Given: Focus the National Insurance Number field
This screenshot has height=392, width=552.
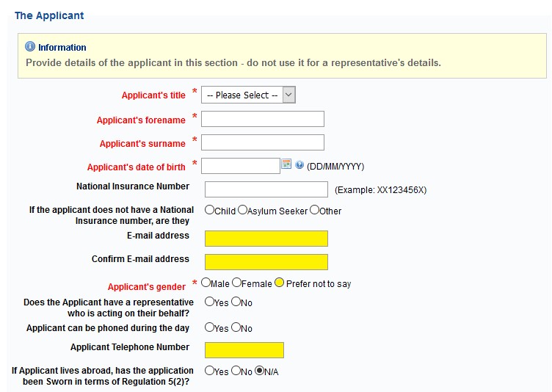Looking at the screenshot, I should click(x=266, y=189).
